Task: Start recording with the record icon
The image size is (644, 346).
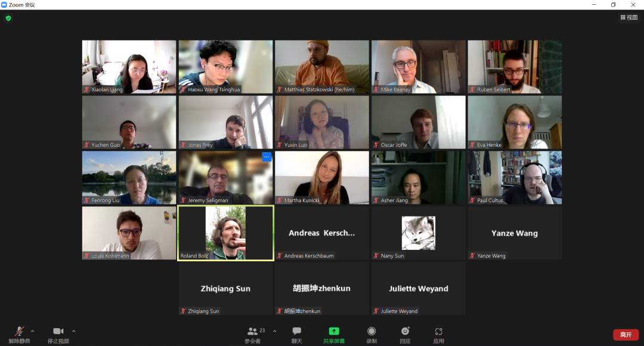Action: coord(371,331)
